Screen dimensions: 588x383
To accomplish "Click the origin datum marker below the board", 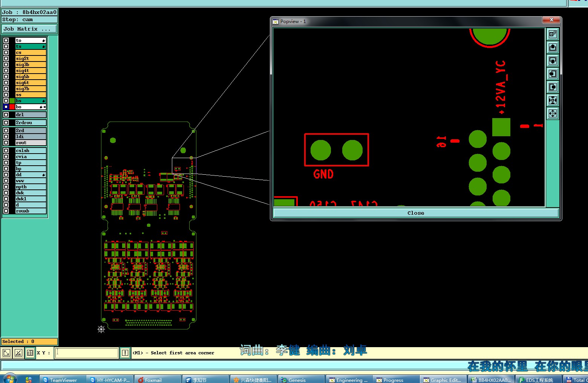I will [x=101, y=329].
